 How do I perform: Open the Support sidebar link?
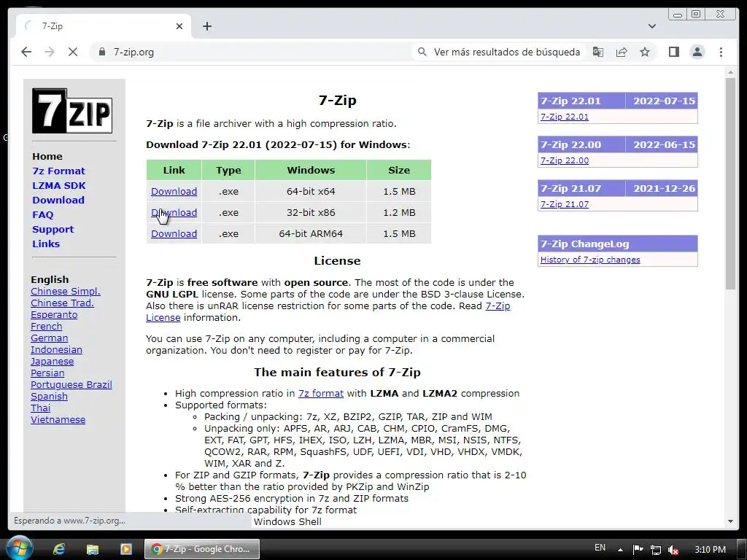tap(53, 229)
